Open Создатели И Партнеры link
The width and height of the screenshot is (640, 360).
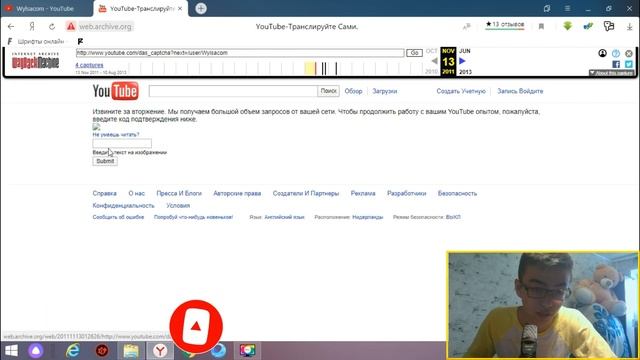coord(306,193)
